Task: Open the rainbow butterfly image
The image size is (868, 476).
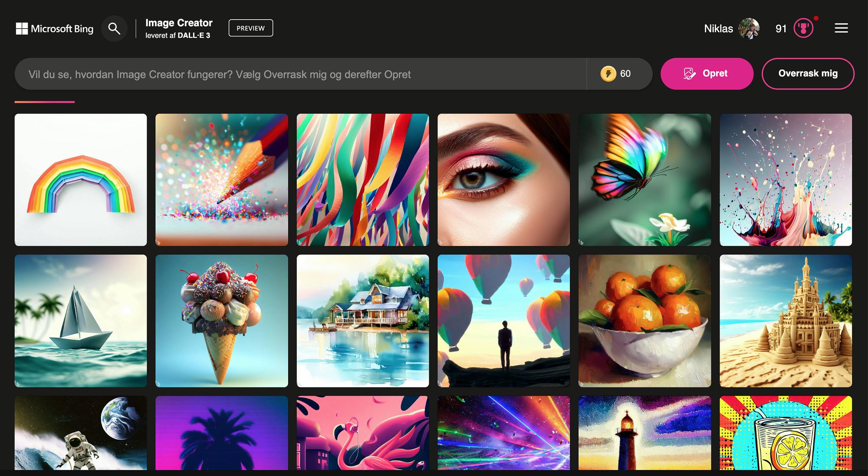Action: pyautogui.click(x=644, y=180)
